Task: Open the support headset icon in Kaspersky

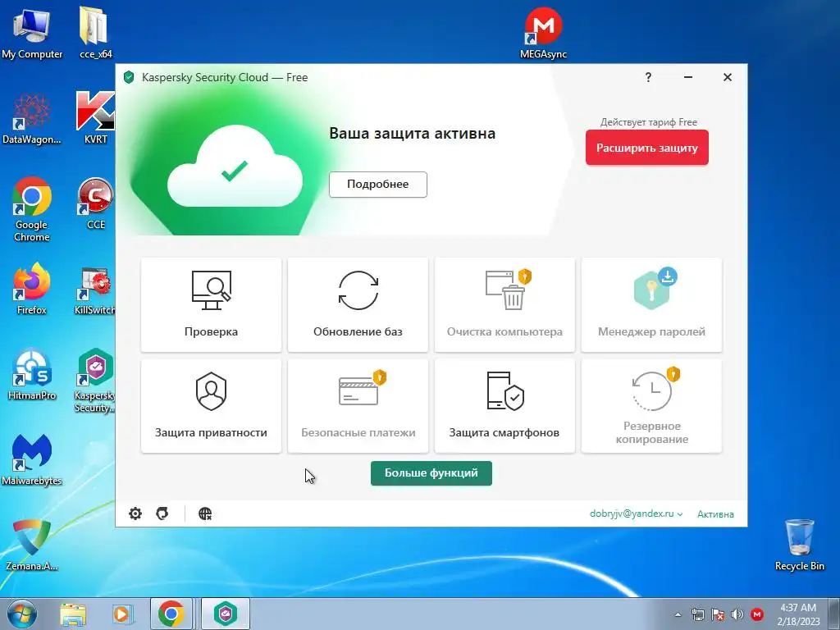Action: point(162,514)
